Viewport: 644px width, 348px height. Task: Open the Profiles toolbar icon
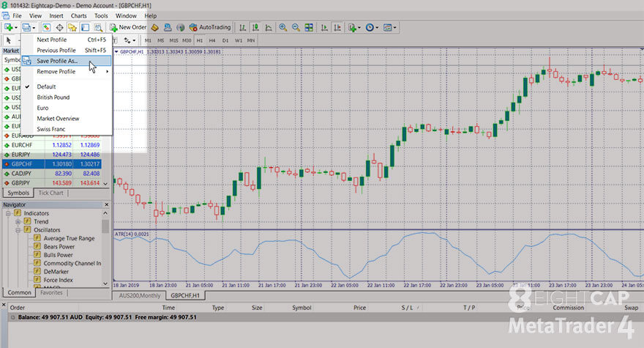pos(27,28)
